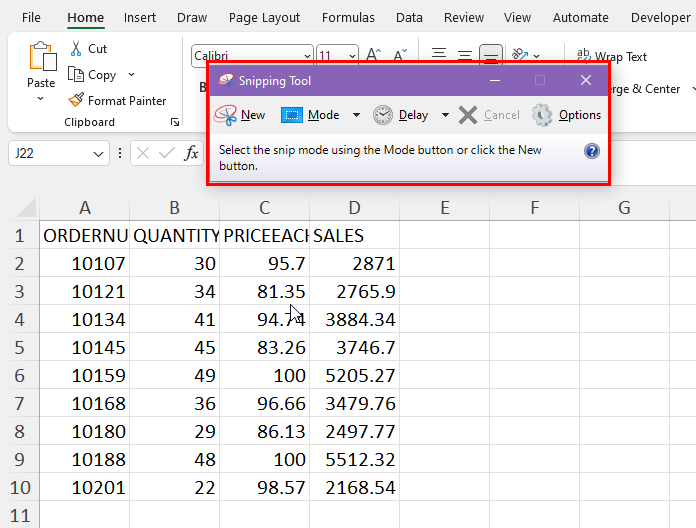Screen dimensions: 696x528
Task: Open the font size 11 dropdown
Action: [352, 56]
